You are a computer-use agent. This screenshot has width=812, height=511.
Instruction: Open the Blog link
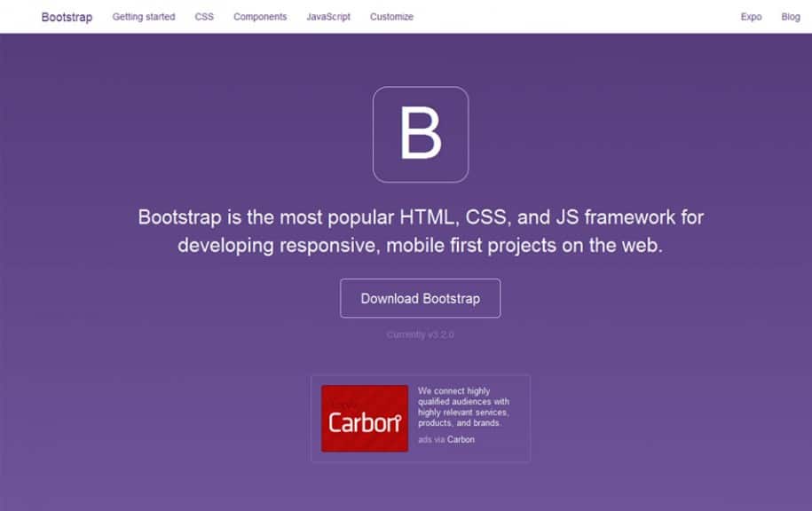(x=790, y=17)
